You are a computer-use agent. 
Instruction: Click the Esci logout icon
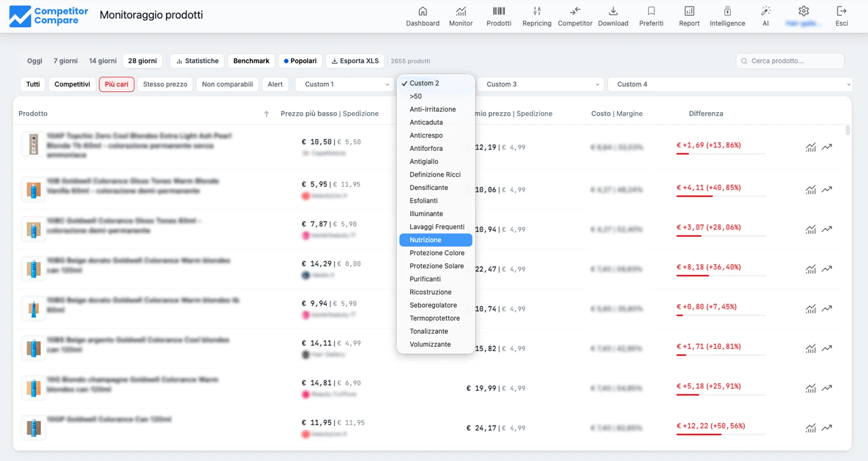(841, 11)
